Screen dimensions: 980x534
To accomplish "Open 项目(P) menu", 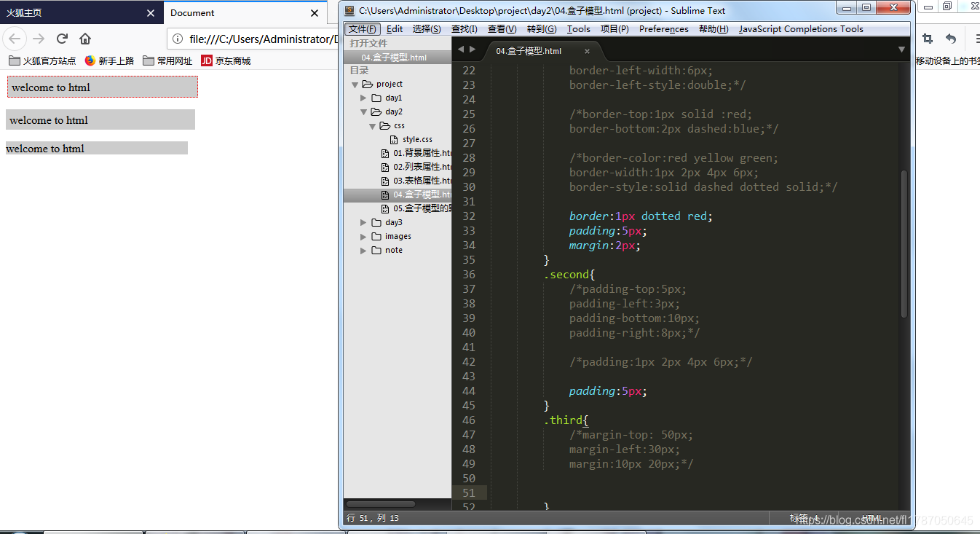I will pos(615,29).
